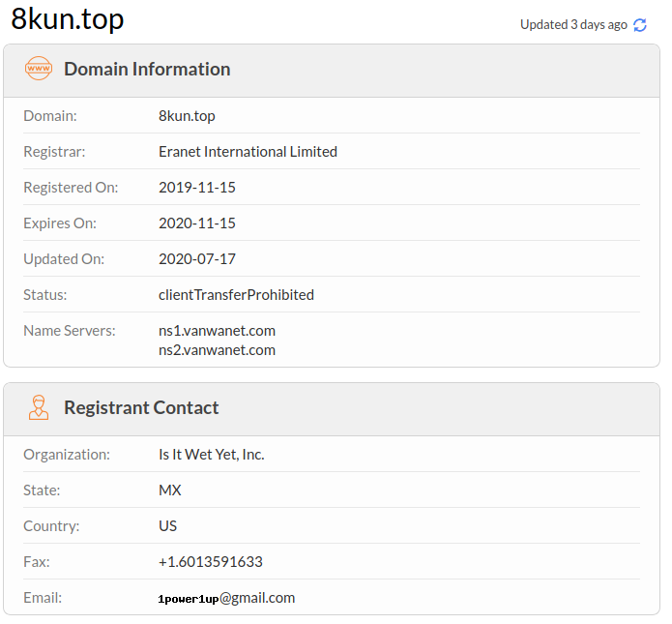Select country value US
Viewport: 672px width, 624px height.
pyautogui.click(x=167, y=525)
